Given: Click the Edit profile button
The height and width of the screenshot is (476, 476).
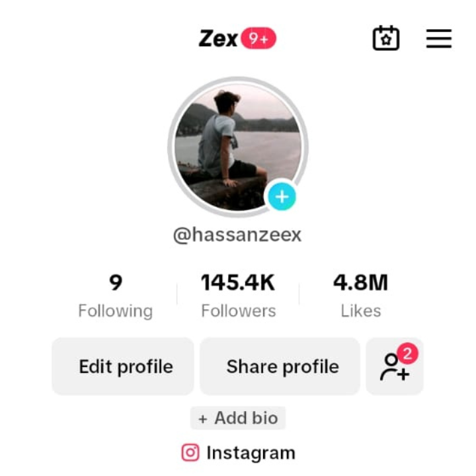Looking at the screenshot, I should pyautogui.click(x=123, y=366).
